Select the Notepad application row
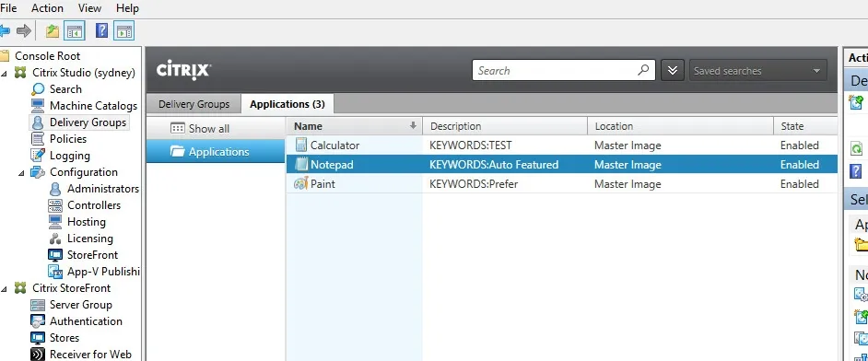This screenshot has width=868, height=361. 562,164
